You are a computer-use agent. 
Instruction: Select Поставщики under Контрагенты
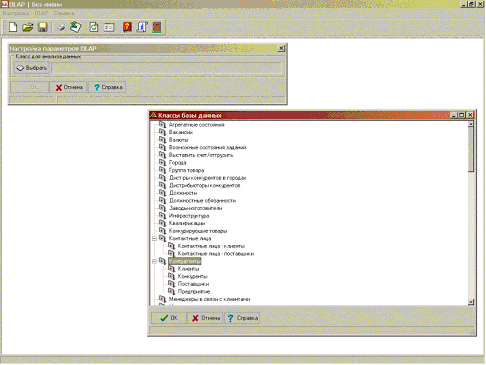pos(193,284)
